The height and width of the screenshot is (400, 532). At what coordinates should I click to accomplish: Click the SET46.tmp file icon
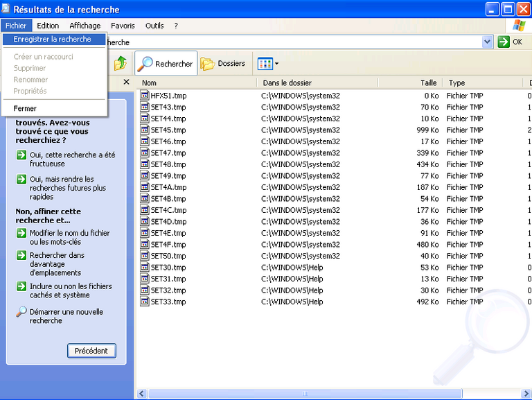pos(145,141)
